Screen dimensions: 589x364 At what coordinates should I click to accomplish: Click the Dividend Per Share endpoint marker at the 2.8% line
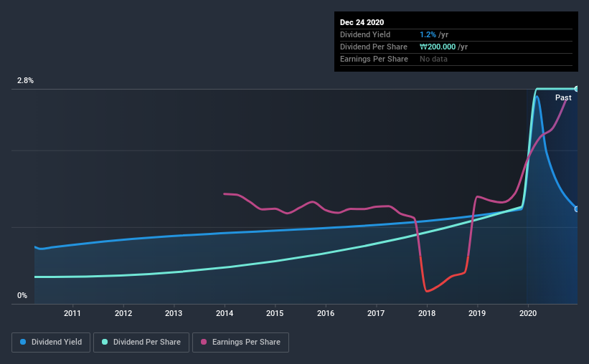[x=576, y=89]
